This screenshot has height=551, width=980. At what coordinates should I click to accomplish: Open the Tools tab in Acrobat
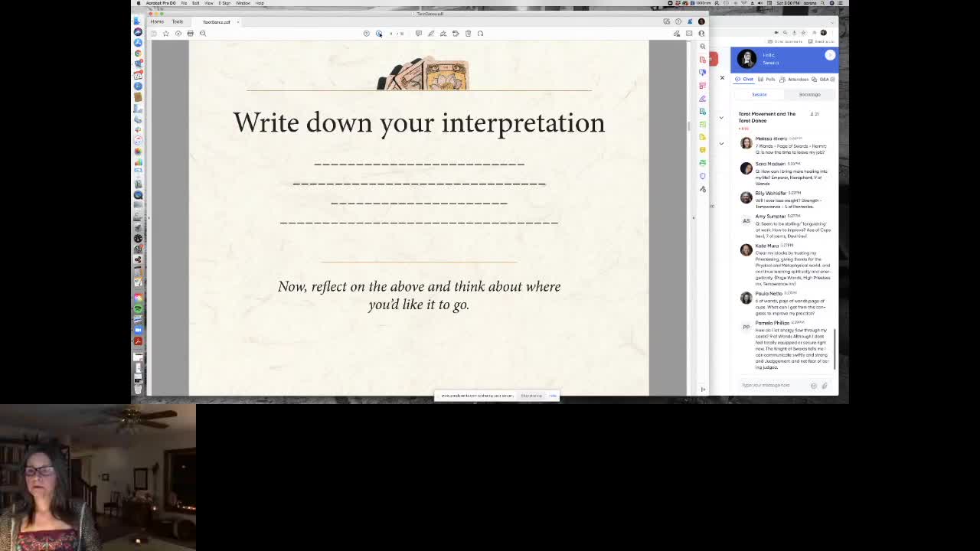[x=178, y=21]
